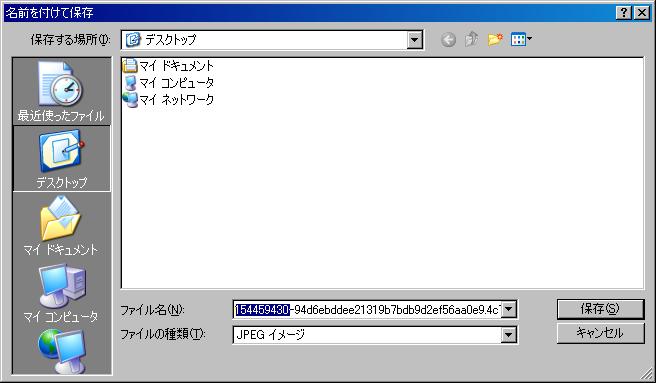
Task: Select 最近使ったファイル in places bar
Action: [x=62, y=91]
